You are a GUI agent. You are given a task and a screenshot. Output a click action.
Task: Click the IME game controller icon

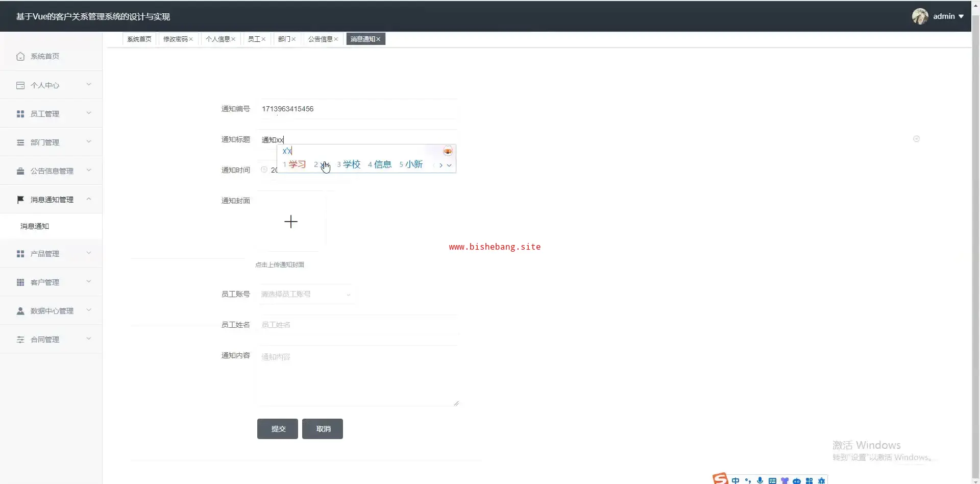click(797, 480)
